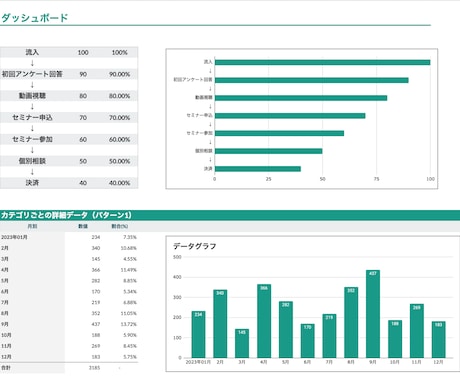This screenshot has width=460, height=380.
Task: Select the 9月 bar labeled 437 in chart
Action: (373, 314)
